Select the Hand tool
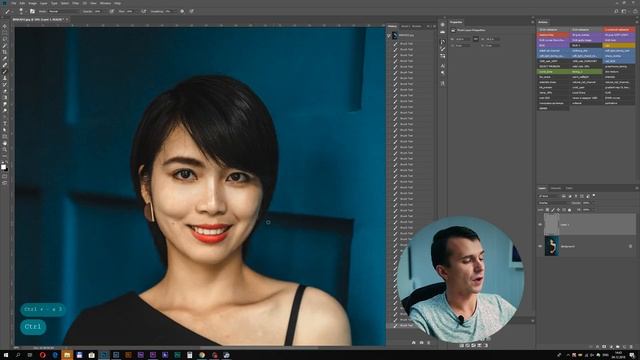Viewport: 640px width, 360px height. click(x=4, y=143)
